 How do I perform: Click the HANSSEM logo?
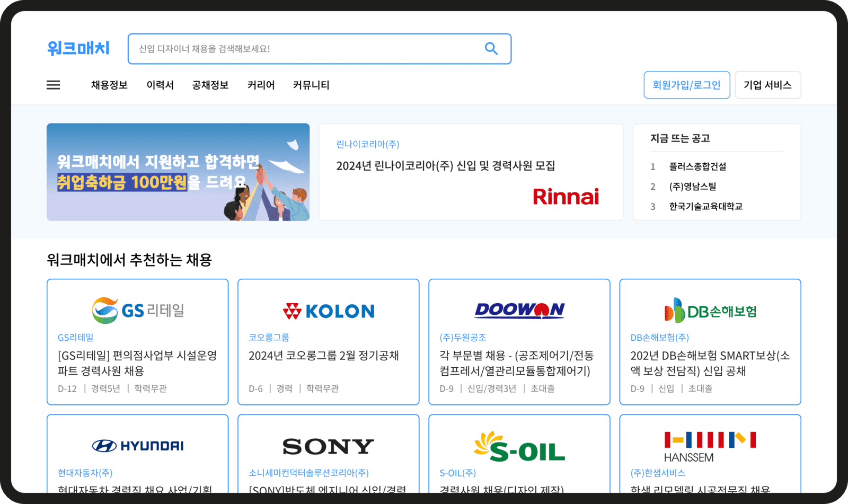pos(710,447)
